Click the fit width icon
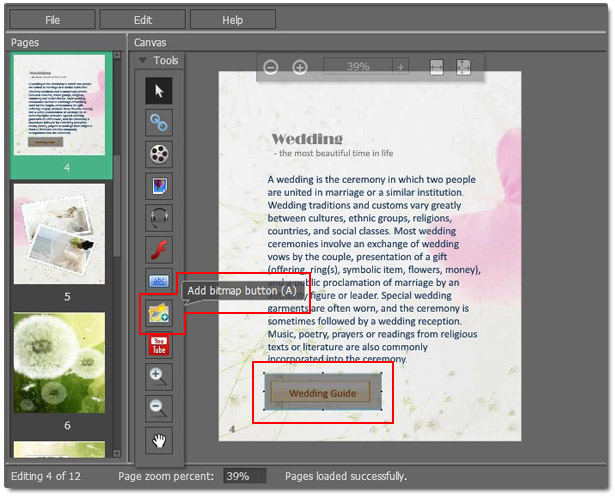This screenshot has height=497, width=615. [x=437, y=67]
